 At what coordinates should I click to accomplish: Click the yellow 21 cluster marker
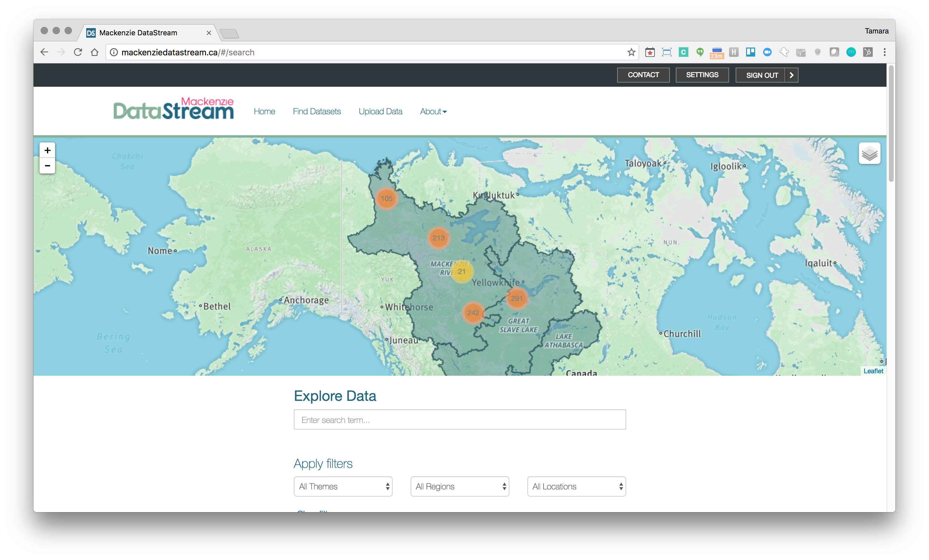[462, 271]
